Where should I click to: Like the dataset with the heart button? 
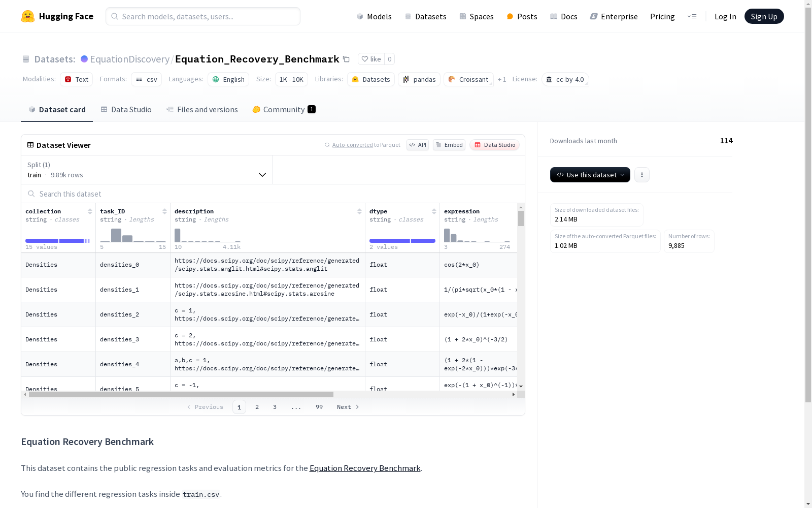371,59
